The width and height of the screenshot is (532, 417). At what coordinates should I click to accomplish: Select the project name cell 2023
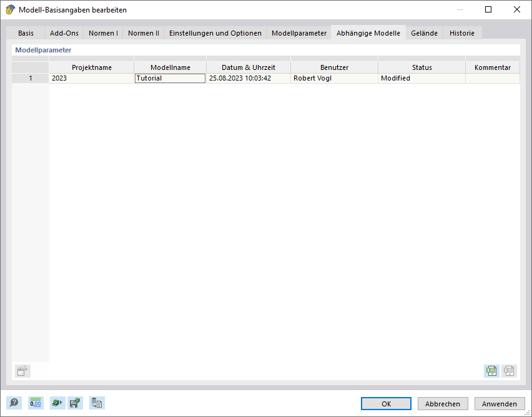tap(92, 79)
